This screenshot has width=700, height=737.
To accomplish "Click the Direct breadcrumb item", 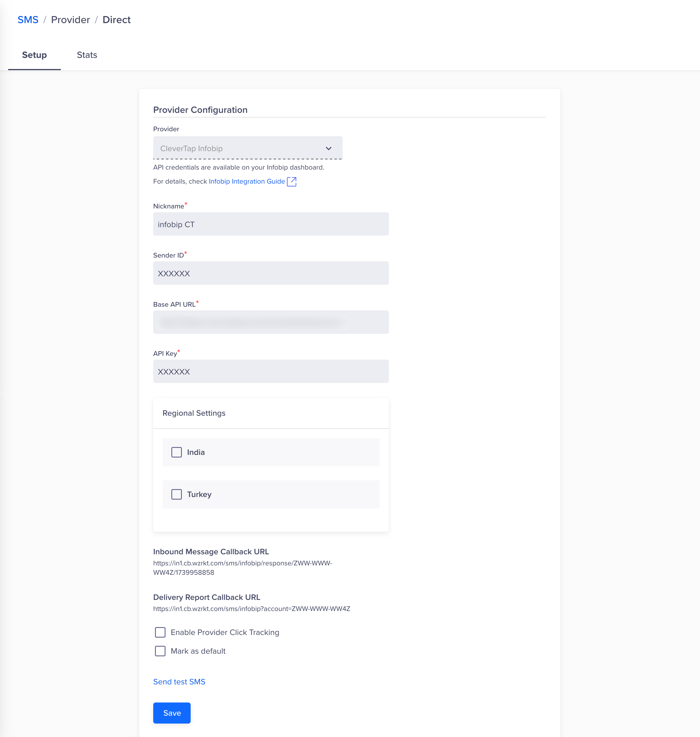I will (116, 20).
